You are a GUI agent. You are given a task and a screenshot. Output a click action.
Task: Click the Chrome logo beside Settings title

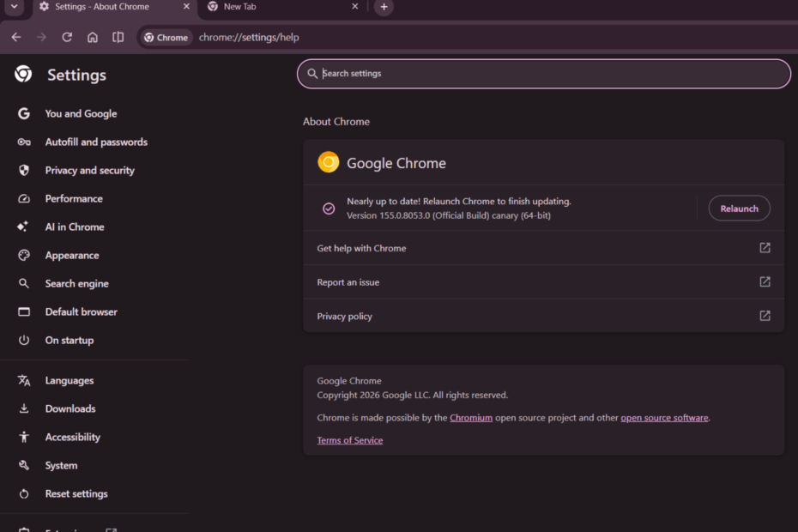tap(23, 75)
